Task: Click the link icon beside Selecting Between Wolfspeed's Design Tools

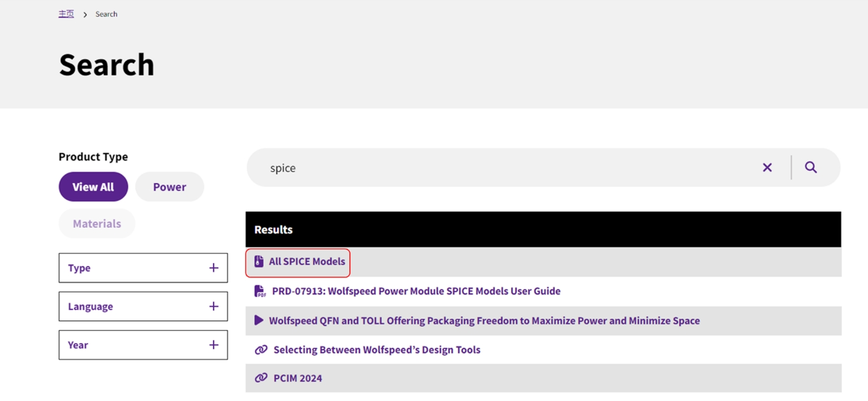Action: click(x=261, y=350)
